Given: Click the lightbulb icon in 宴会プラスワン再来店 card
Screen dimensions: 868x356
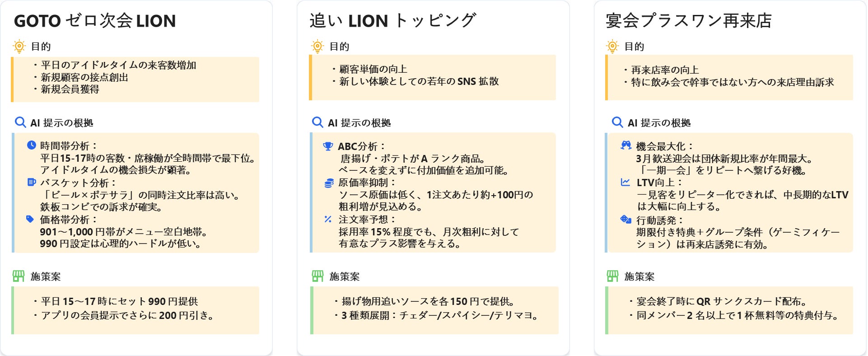Looking at the screenshot, I should click(x=612, y=46).
